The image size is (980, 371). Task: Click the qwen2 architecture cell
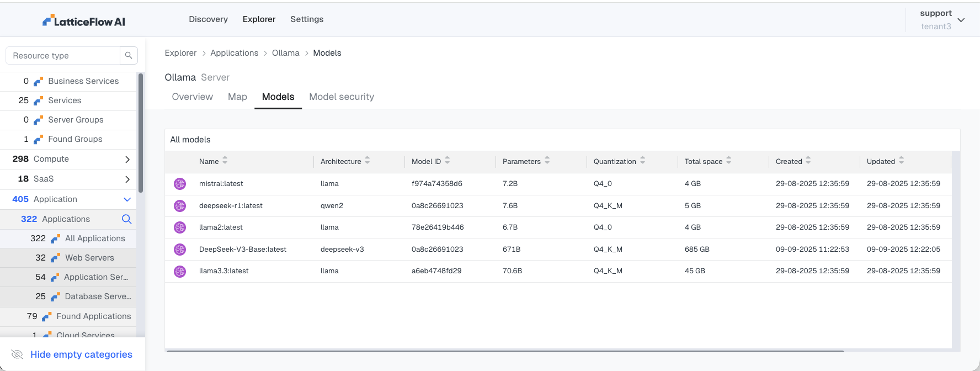332,206
